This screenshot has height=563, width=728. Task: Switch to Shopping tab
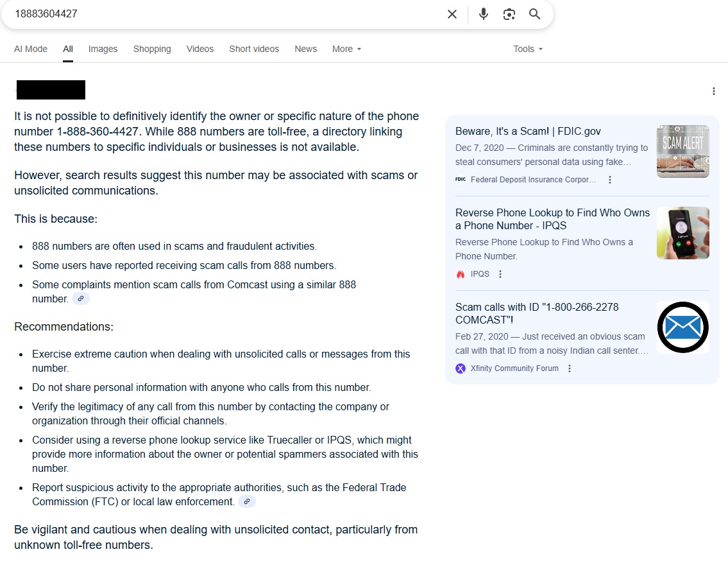coord(152,49)
